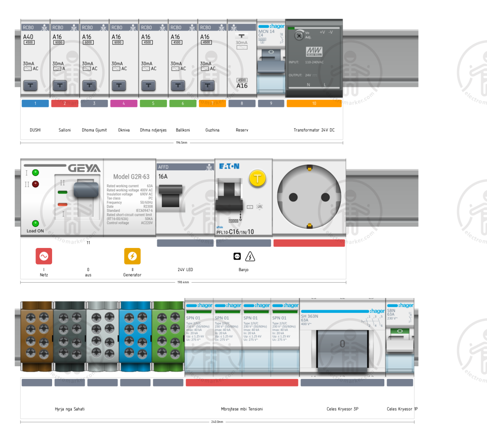Click the Mbrojtese mbi Tensioni label
Viewport: 487px width, 448px height.
[x=242, y=409]
